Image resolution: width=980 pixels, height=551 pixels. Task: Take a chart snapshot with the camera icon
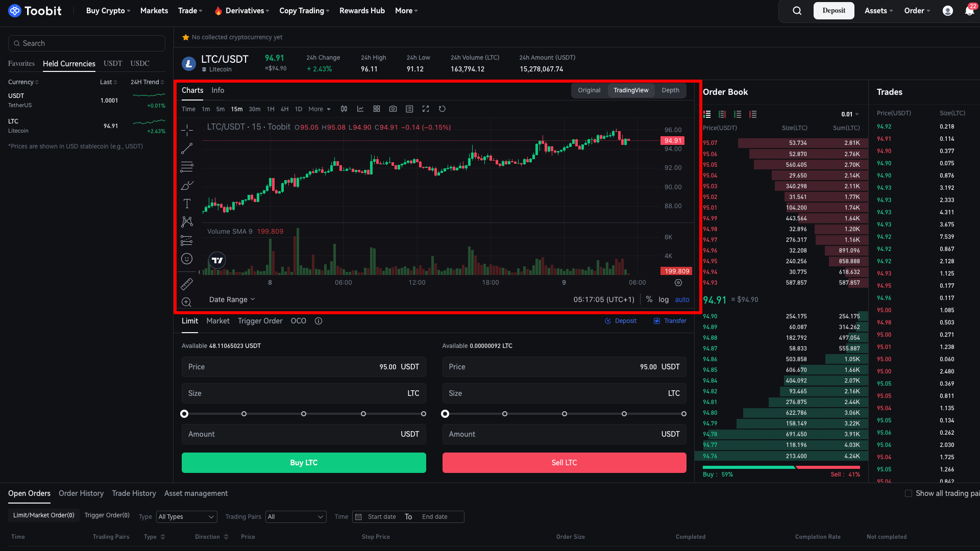(x=393, y=109)
